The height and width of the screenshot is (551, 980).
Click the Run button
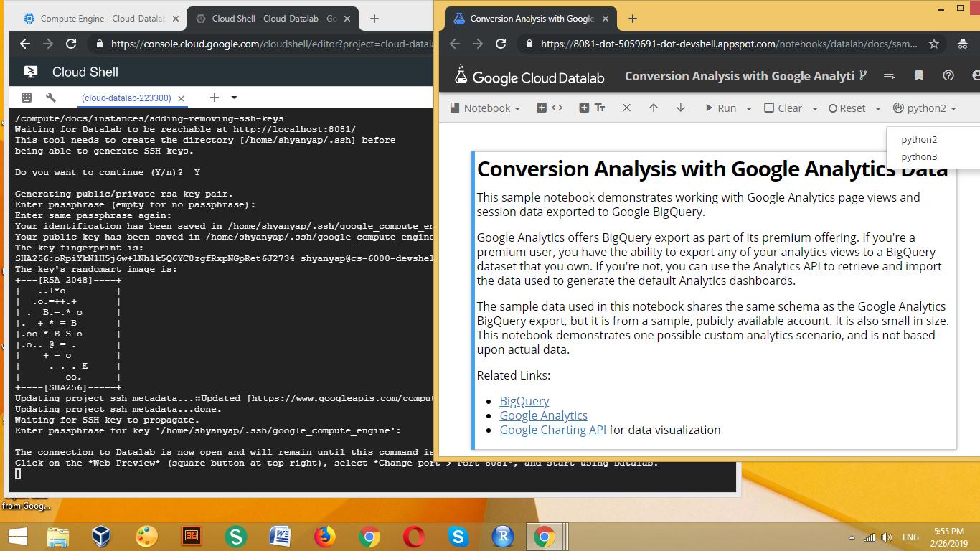[x=720, y=108]
